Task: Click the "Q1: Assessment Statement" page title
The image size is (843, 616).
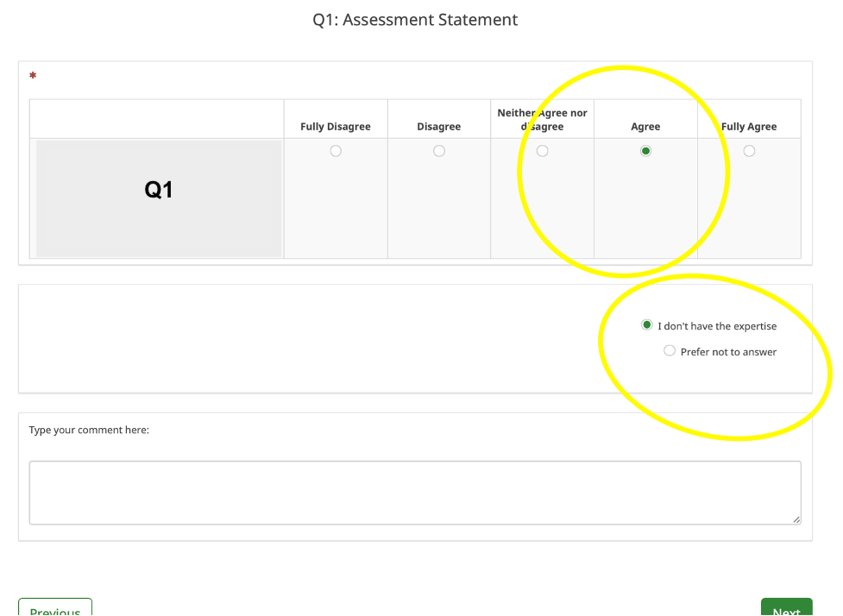Action: (415, 20)
